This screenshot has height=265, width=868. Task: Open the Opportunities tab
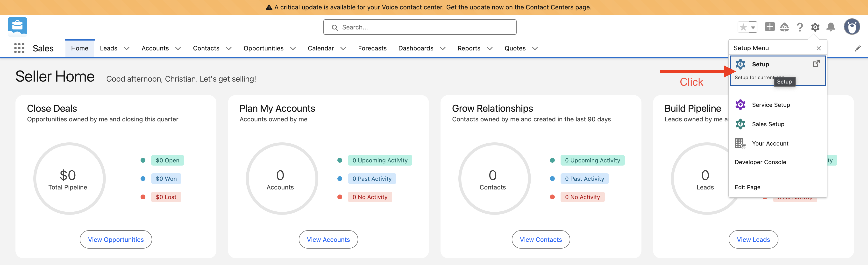click(263, 48)
